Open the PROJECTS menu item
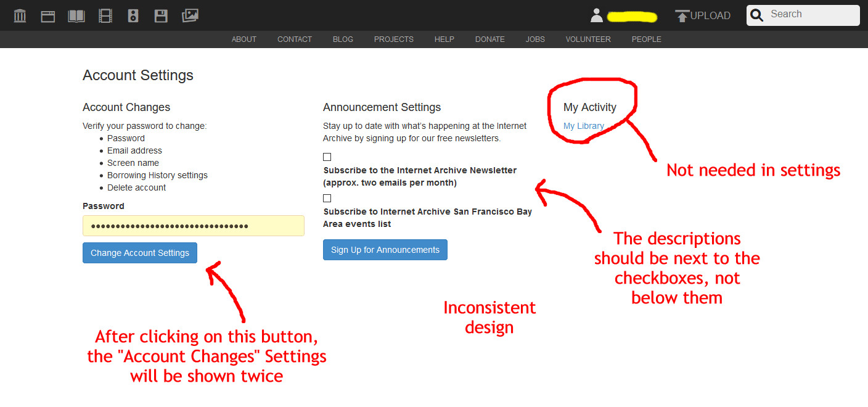The height and width of the screenshot is (407, 868). tap(394, 39)
